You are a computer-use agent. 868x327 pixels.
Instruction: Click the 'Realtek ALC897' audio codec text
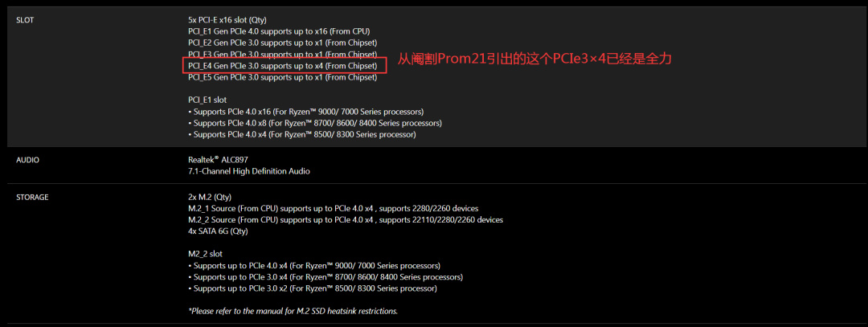(x=218, y=160)
